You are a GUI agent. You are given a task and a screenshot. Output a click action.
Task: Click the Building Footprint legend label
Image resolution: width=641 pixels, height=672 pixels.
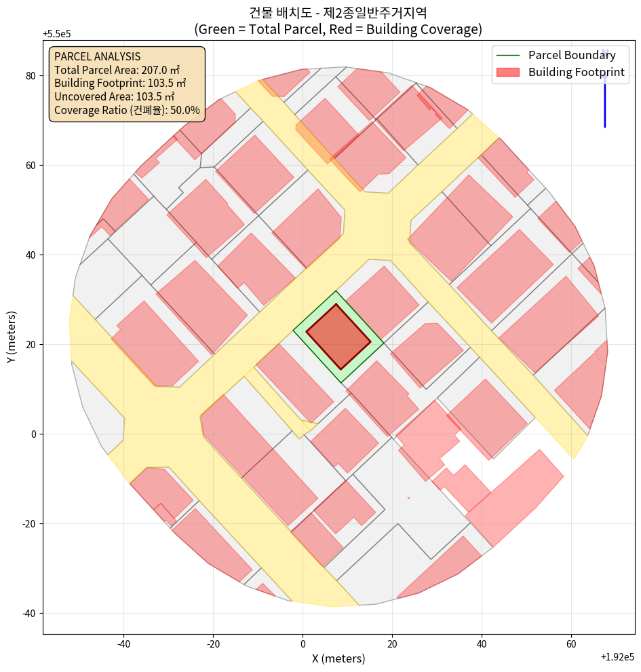coord(576,72)
